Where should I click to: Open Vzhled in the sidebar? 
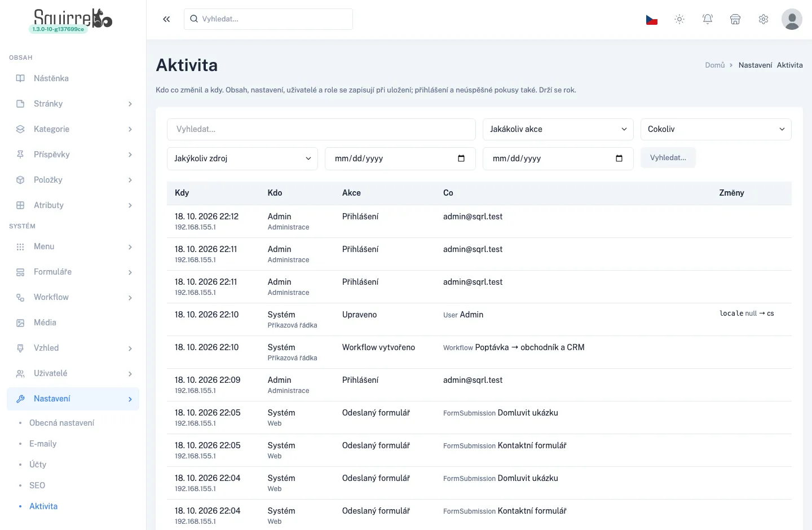click(x=73, y=348)
